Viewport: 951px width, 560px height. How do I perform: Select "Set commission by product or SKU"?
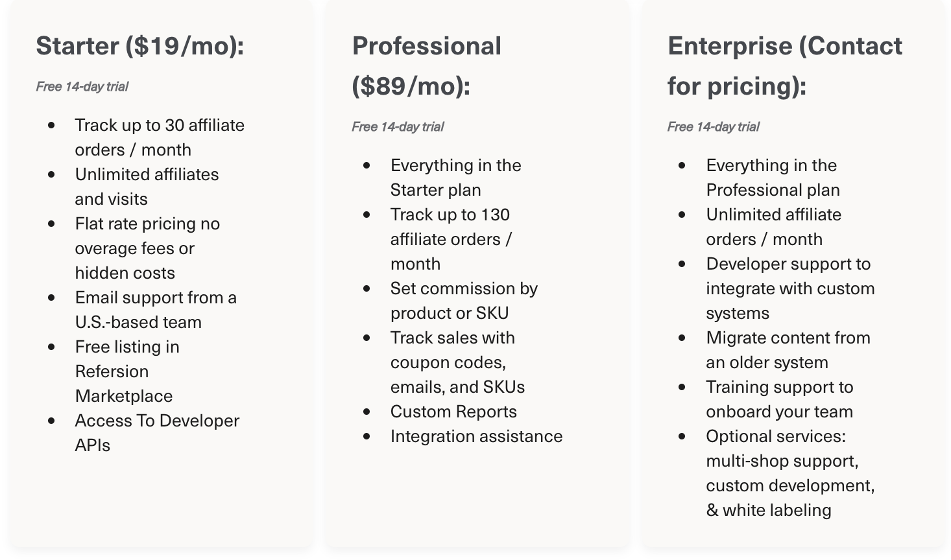pyautogui.click(x=463, y=301)
